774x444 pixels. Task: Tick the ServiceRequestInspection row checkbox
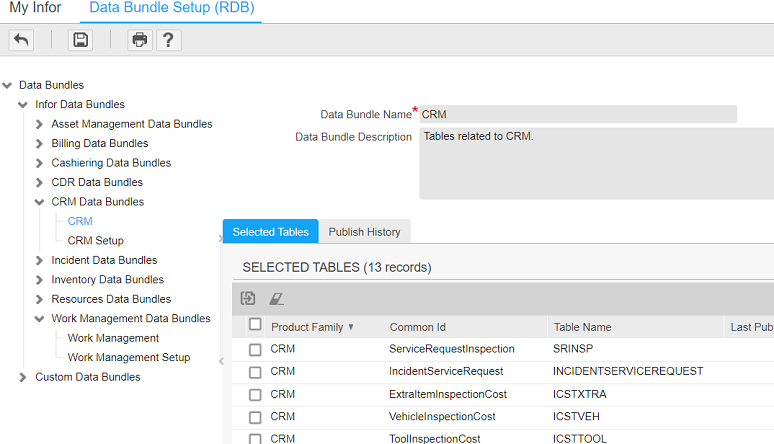255,349
